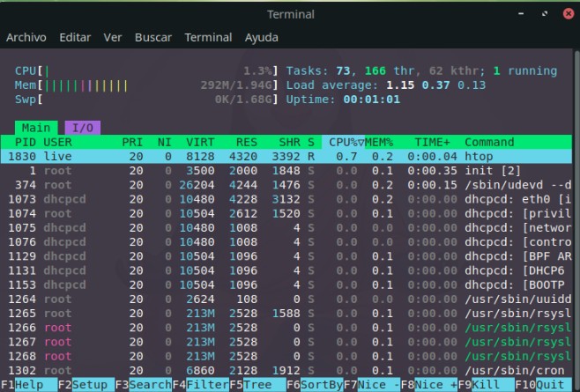Image resolution: width=580 pixels, height=392 pixels.
Task: Sort by the VIRT column header
Action: point(200,142)
